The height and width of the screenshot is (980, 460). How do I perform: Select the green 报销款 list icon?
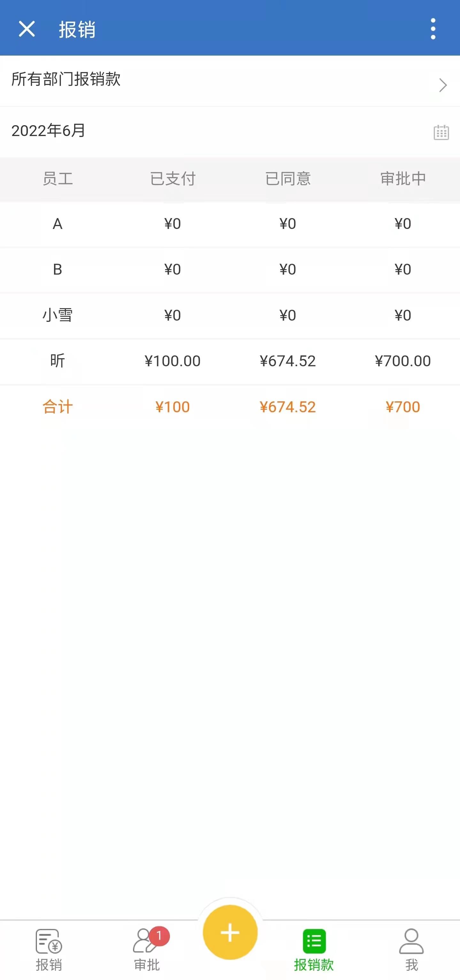[x=314, y=941]
